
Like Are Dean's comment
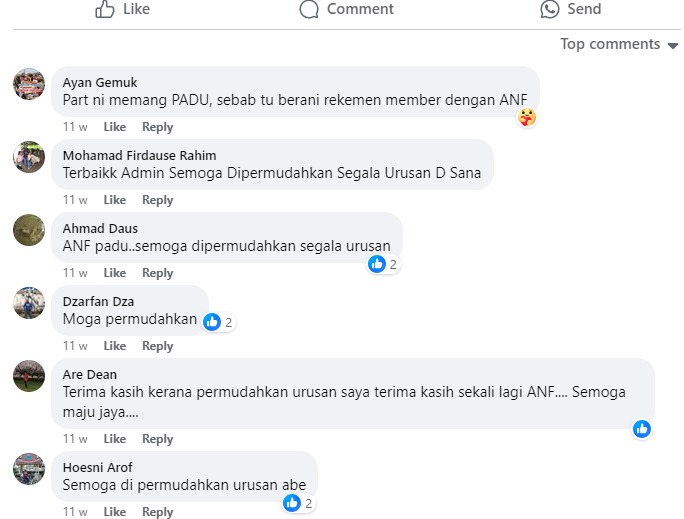115,439
